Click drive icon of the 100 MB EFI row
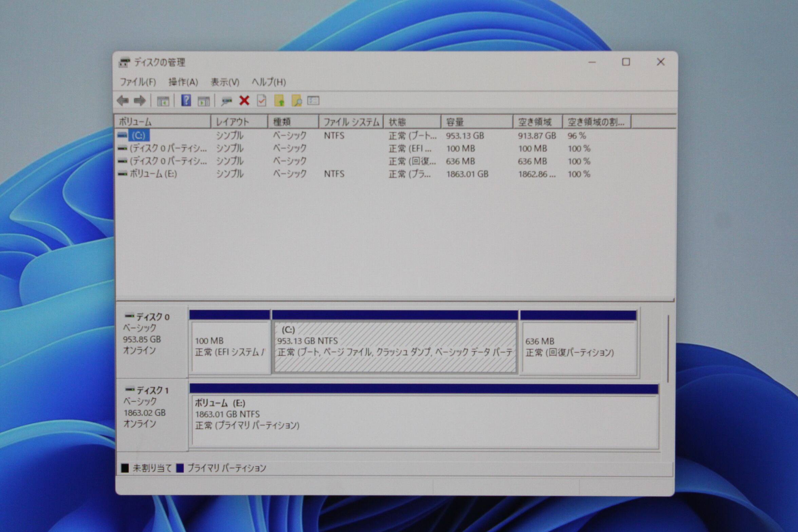The width and height of the screenshot is (798, 532). (x=122, y=148)
